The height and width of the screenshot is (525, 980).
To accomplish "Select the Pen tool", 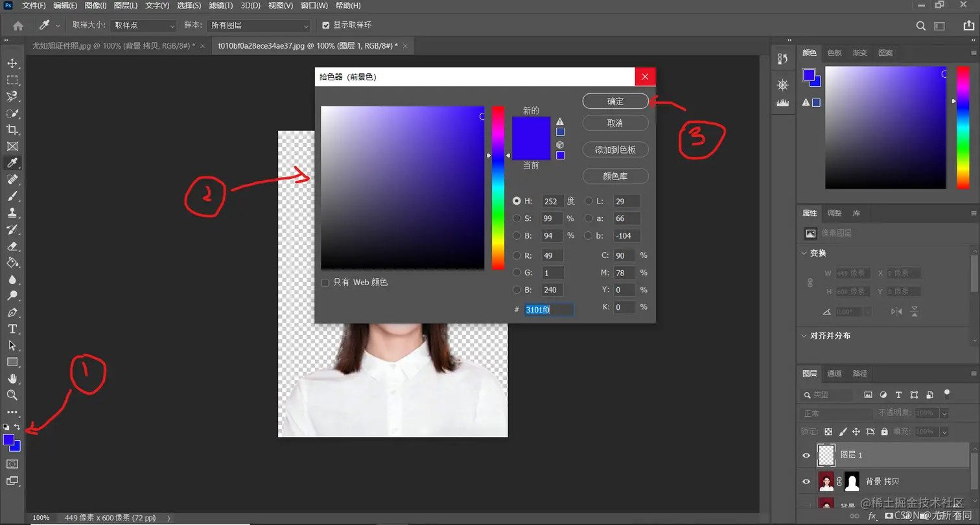I will click(x=12, y=312).
